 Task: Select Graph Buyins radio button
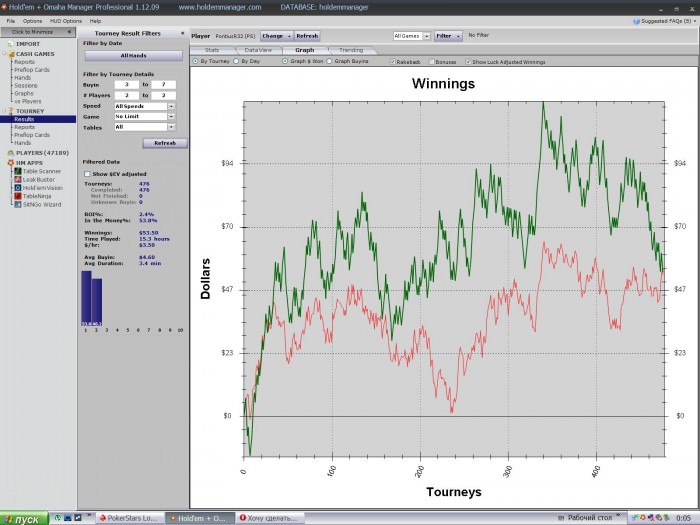tap(329, 61)
